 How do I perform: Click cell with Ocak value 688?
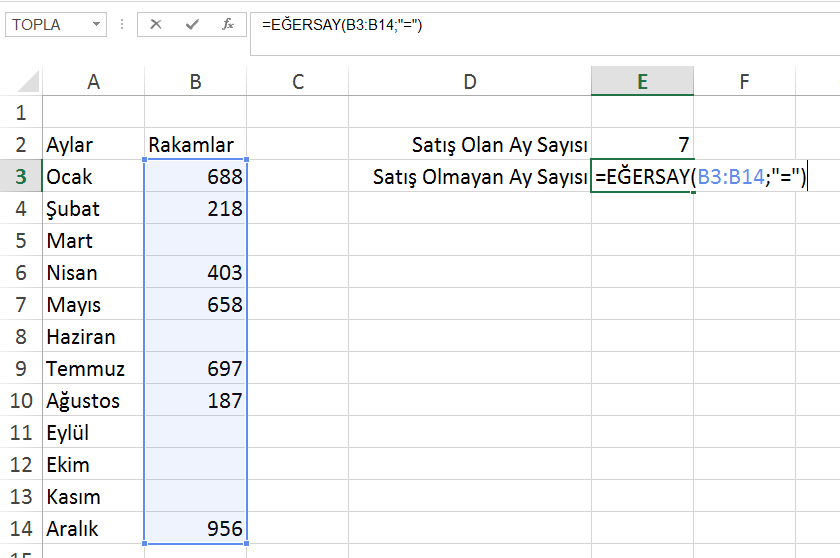click(196, 177)
